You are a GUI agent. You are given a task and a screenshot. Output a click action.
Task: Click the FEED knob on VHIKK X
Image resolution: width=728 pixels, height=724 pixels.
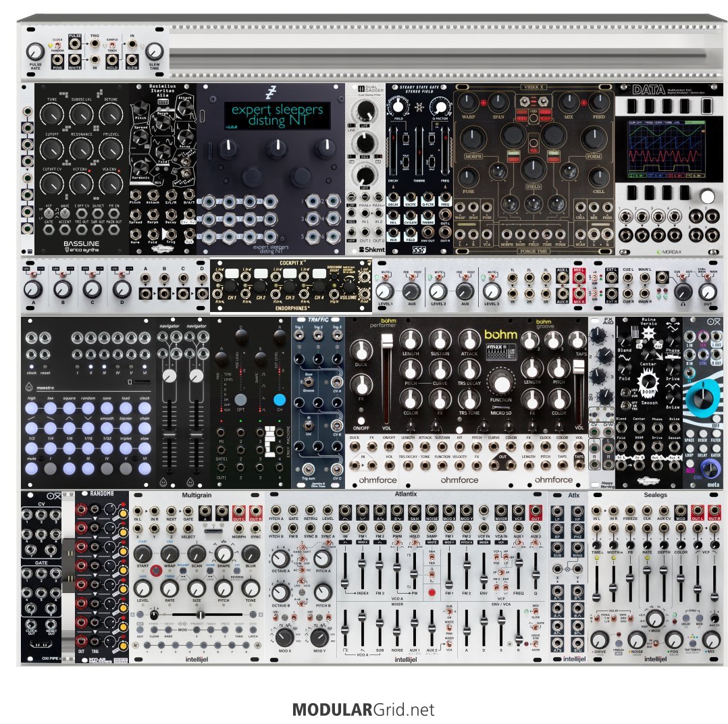pos(599,102)
